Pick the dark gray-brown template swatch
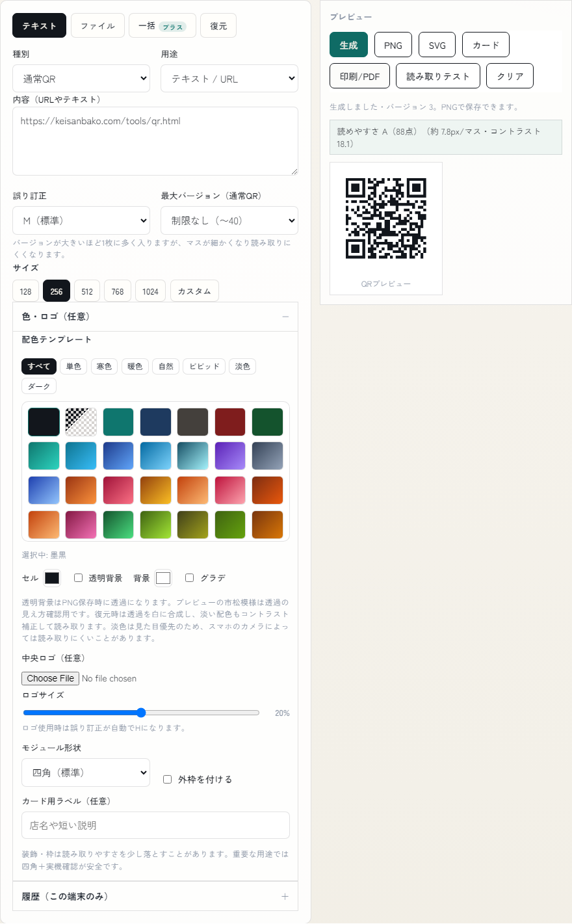This screenshot has height=924, width=572. (193, 422)
